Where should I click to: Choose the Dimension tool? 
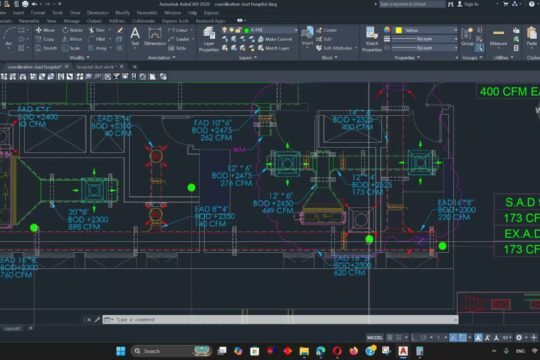(155, 37)
